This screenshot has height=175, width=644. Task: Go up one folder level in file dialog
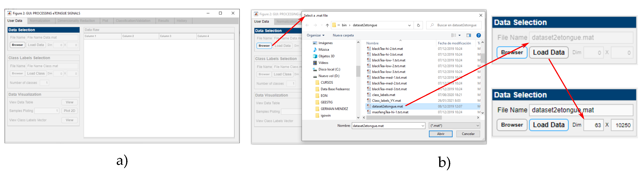click(x=327, y=25)
